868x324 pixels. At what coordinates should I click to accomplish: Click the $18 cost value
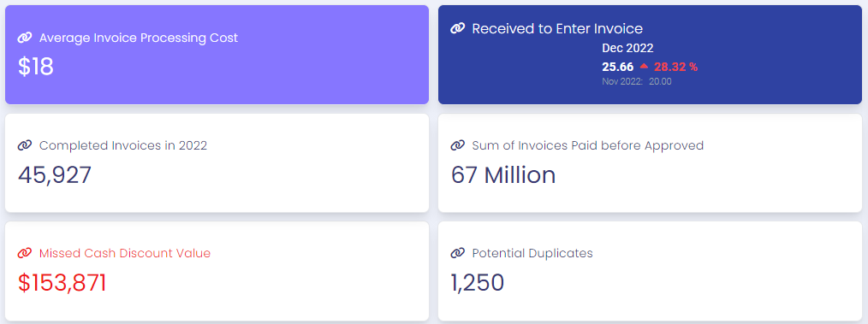36,67
